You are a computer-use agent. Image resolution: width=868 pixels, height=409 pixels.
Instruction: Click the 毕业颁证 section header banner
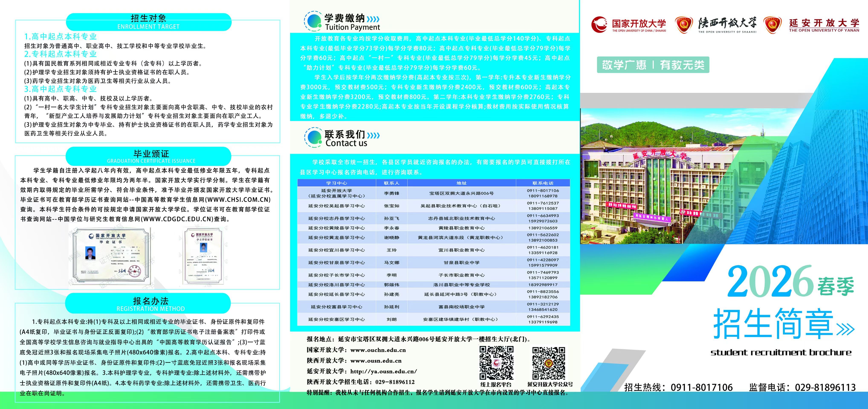click(148, 157)
